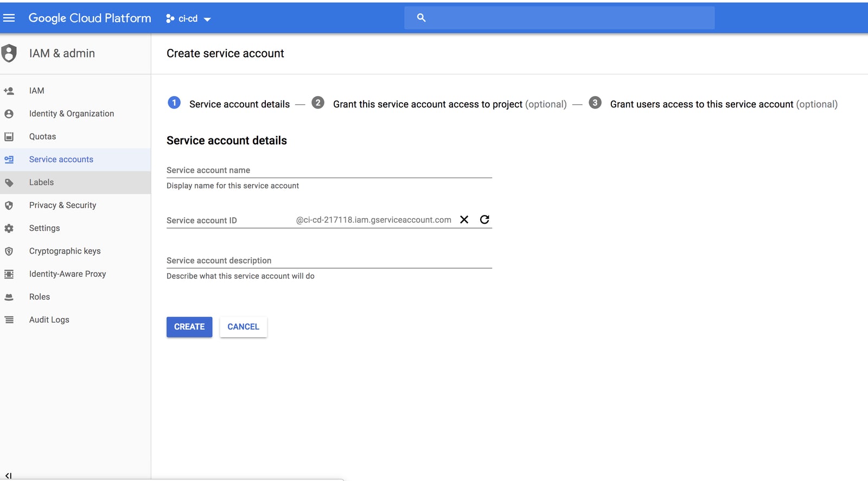Open Privacy & Security section

(x=75, y=205)
